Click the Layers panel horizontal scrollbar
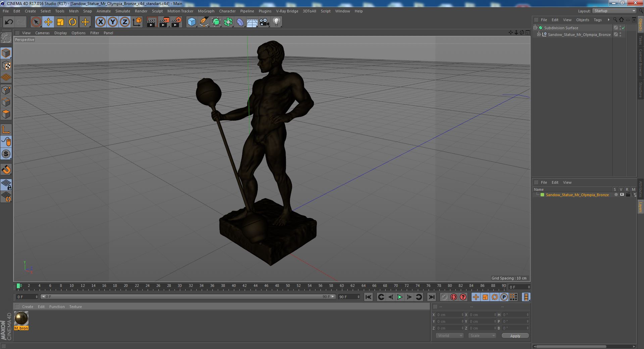The height and width of the screenshot is (349, 644). click(x=571, y=346)
